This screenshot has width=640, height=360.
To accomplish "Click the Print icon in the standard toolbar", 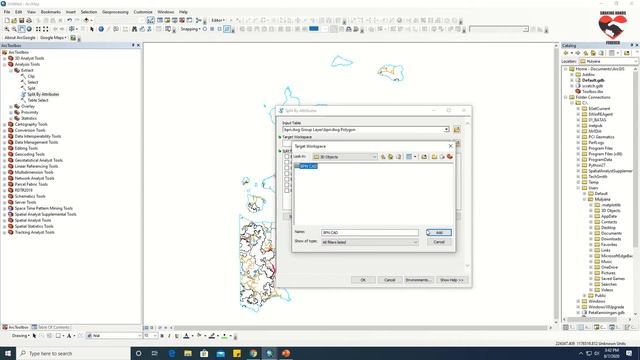I will (x=29, y=20).
